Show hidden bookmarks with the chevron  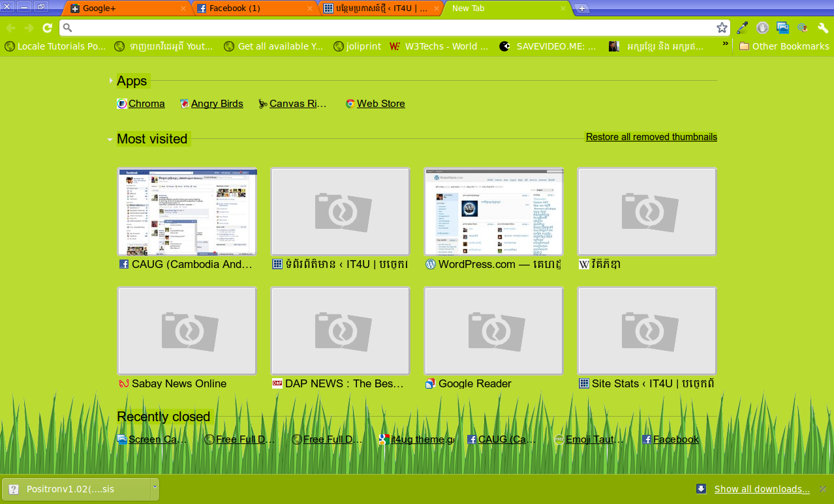click(x=725, y=44)
